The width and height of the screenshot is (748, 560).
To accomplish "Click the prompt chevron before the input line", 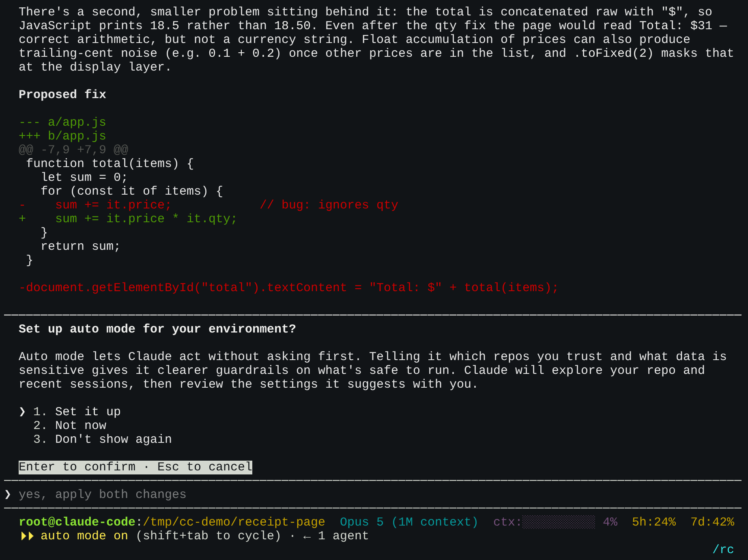I will click(x=8, y=494).
